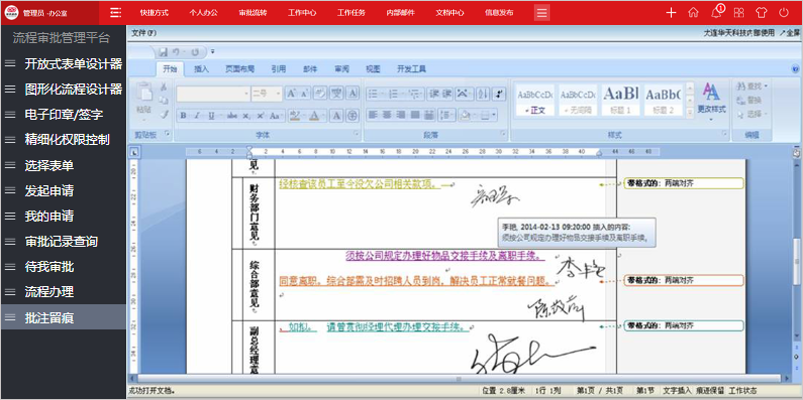This screenshot has height=400, width=803.
Task: Click the Subscript icon
Action: 246,116
